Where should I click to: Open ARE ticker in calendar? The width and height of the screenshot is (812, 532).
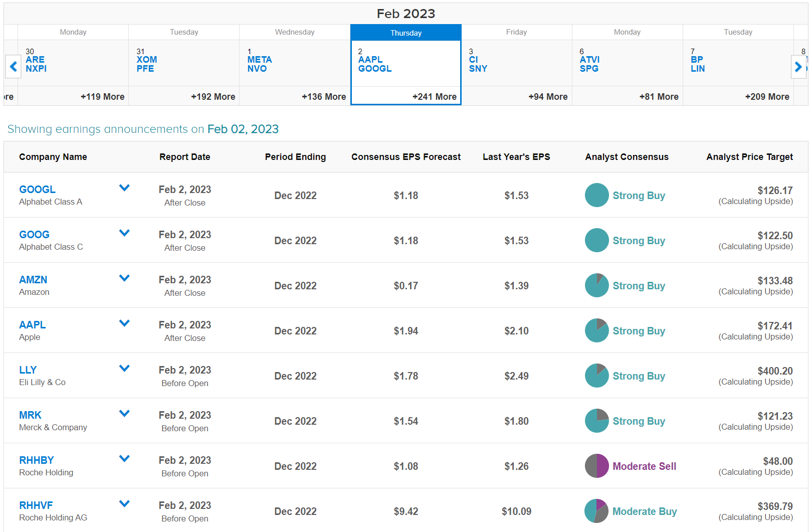[35, 60]
